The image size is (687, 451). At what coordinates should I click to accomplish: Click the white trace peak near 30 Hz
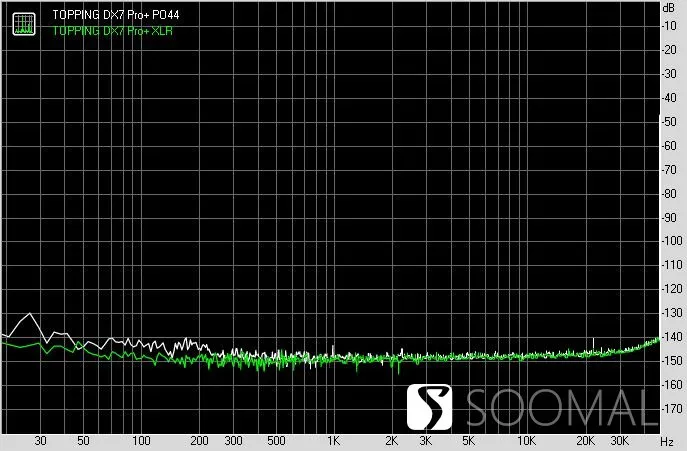coord(29,313)
